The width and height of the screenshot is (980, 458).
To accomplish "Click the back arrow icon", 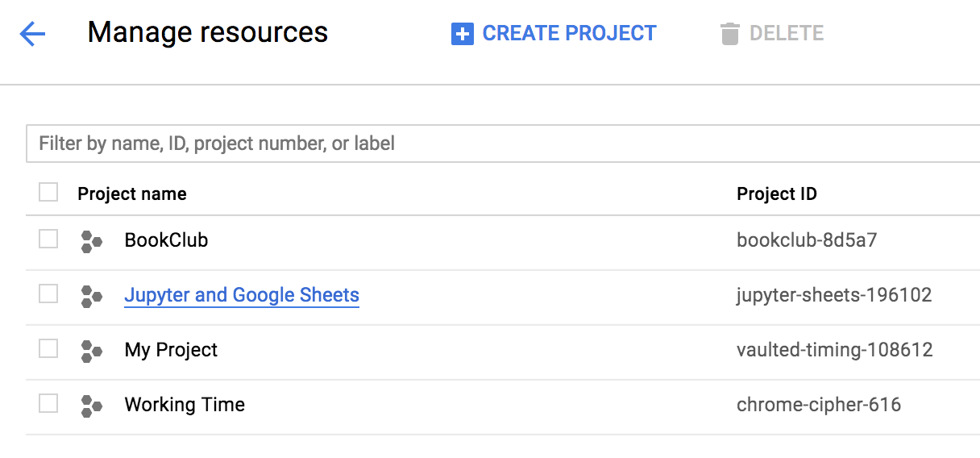I will tap(32, 34).
